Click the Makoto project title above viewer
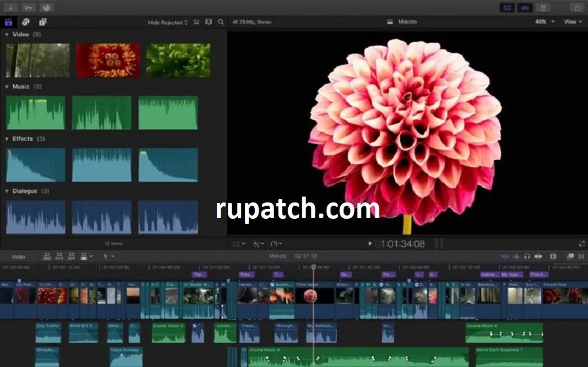Screen dimensions: 588x367 point(407,22)
